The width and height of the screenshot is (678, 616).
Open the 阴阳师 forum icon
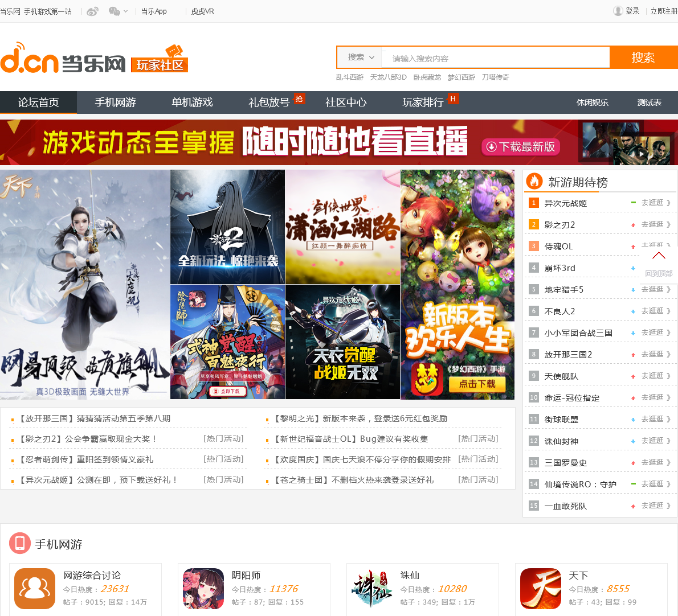tap(203, 588)
